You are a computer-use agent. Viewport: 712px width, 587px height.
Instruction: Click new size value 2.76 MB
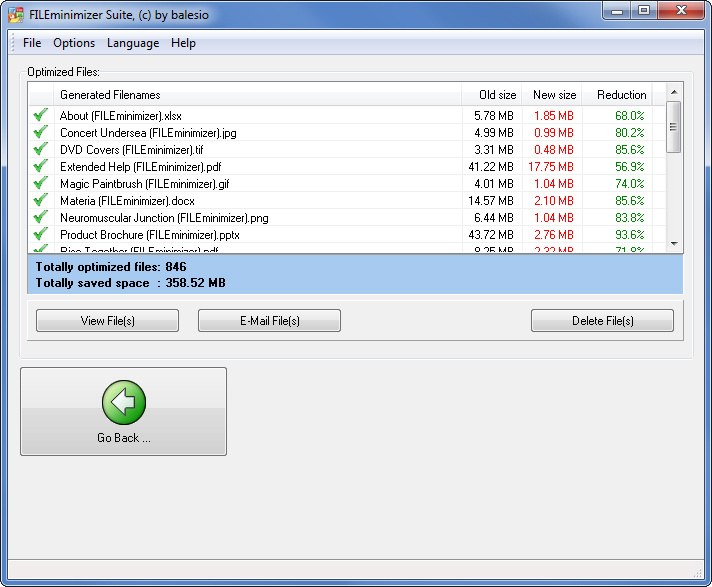[554, 235]
